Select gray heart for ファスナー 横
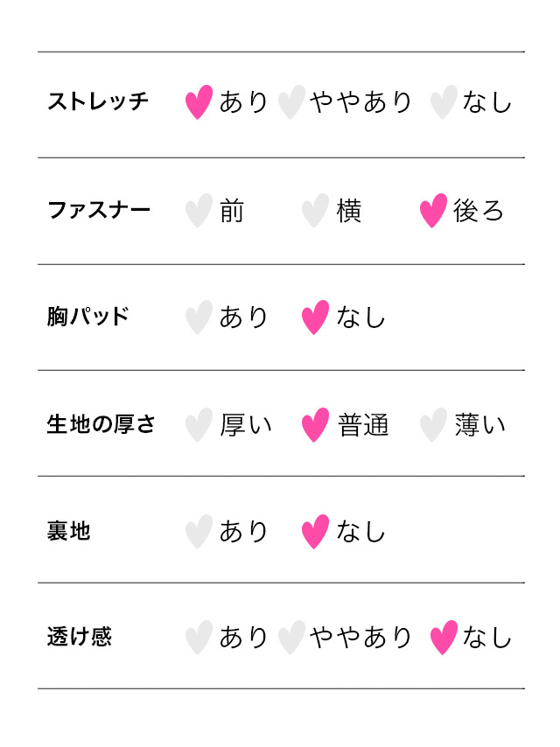This screenshot has width=560, height=747. (315, 211)
